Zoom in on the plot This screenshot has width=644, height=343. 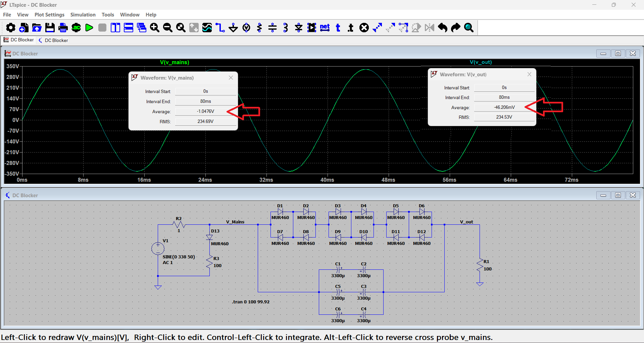click(155, 28)
